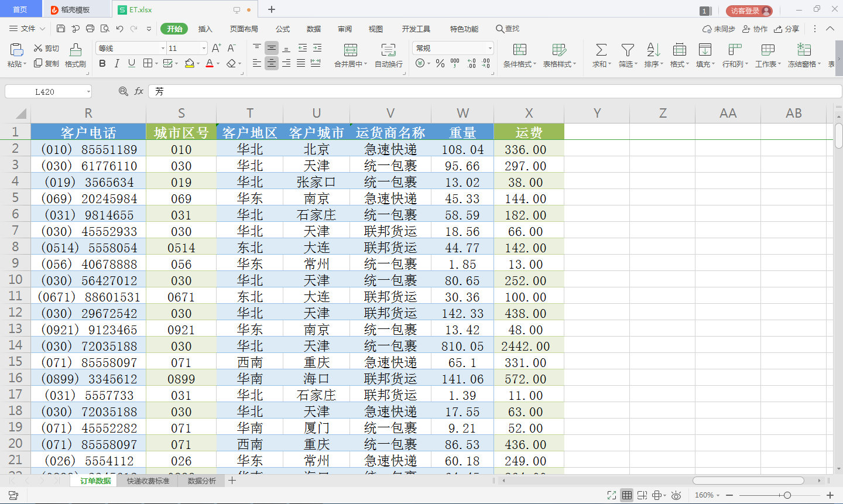
Task: Open the 数据 (Data) ribbon tab
Action: click(x=314, y=29)
